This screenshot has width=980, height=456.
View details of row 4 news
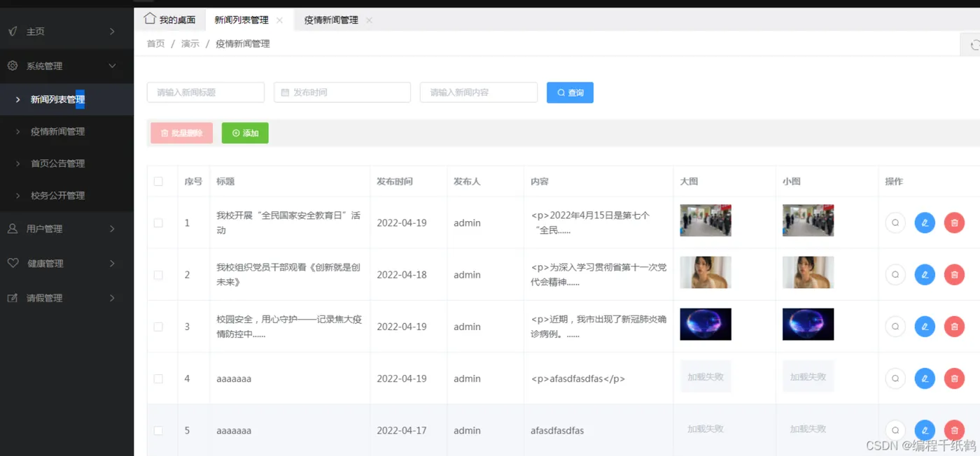point(895,378)
